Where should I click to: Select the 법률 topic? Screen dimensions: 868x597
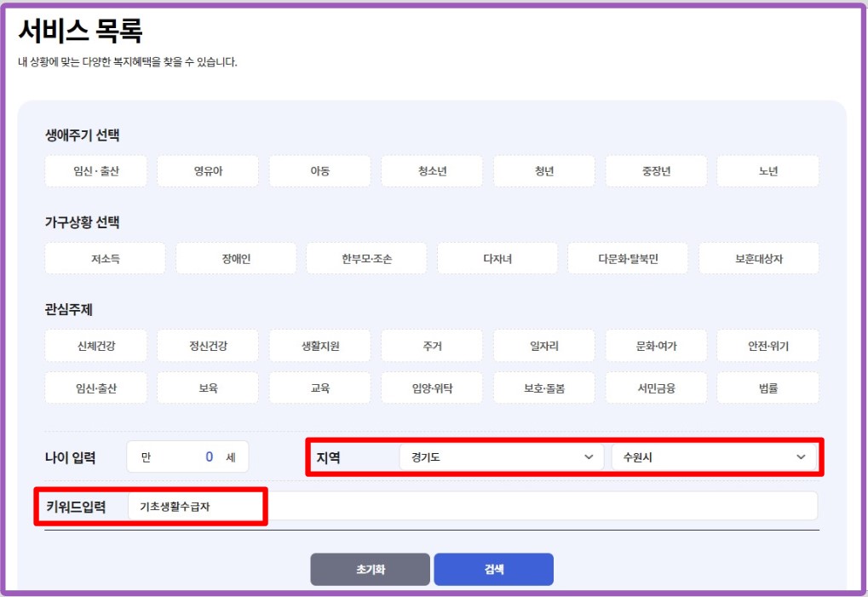(767, 387)
